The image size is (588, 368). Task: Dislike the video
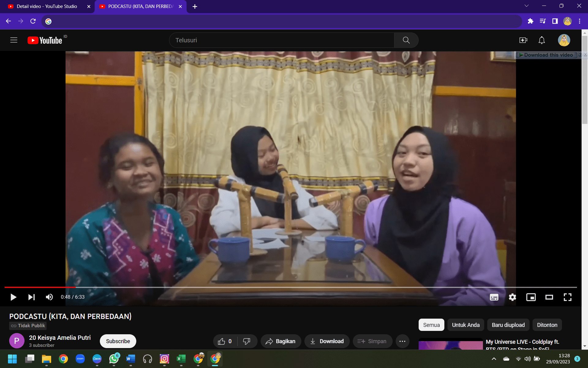pos(247,341)
